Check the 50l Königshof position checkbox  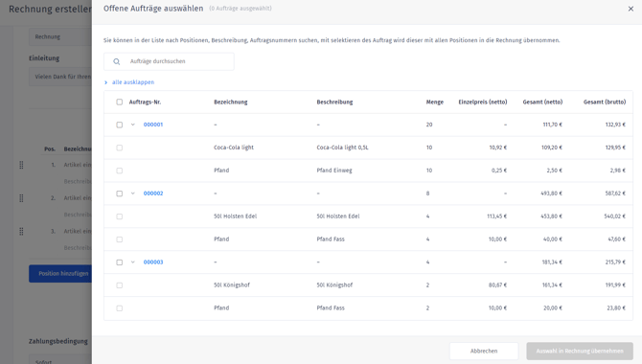point(119,285)
